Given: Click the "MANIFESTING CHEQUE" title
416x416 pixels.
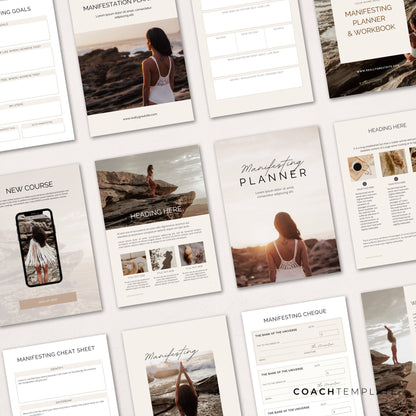Looking at the screenshot, I should click(x=295, y=315).
